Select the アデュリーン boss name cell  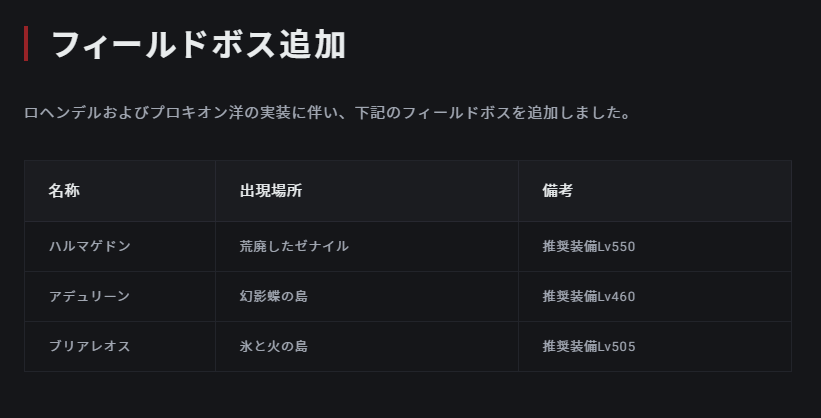120,296
